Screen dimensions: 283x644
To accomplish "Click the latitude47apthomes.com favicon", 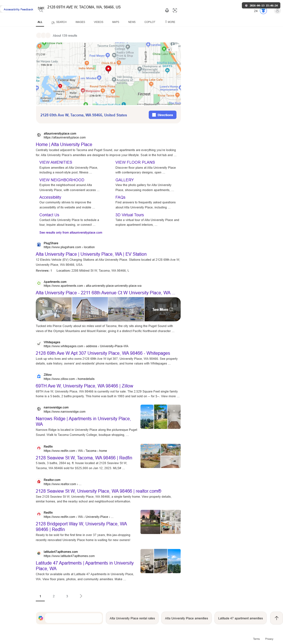I will [39, 553].
